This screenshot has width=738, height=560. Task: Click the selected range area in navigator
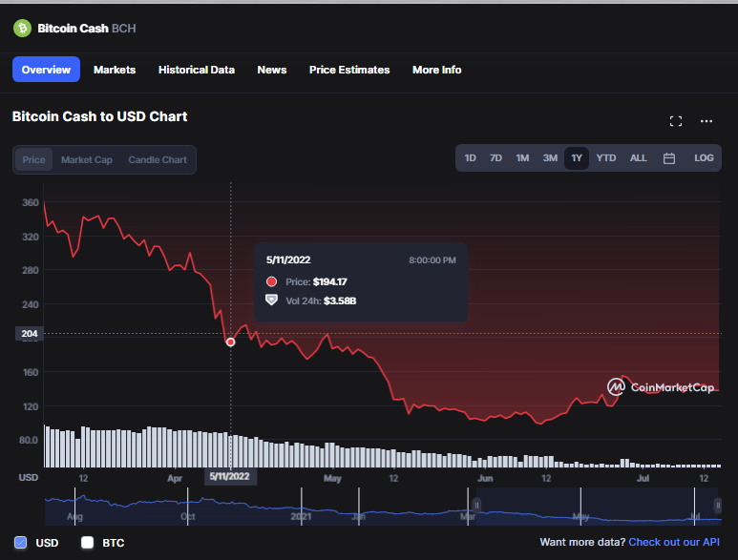click(597, 507)
